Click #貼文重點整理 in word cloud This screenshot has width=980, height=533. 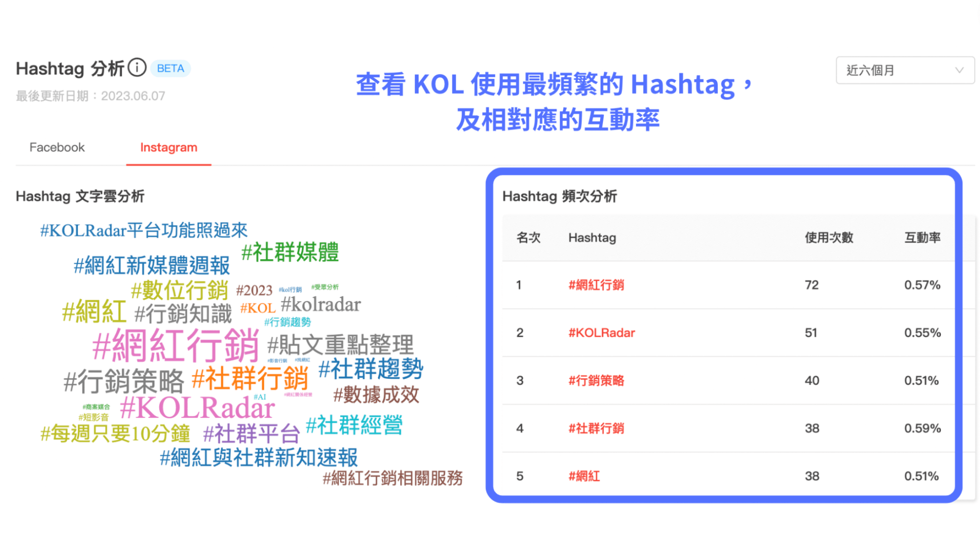[340, 345]
